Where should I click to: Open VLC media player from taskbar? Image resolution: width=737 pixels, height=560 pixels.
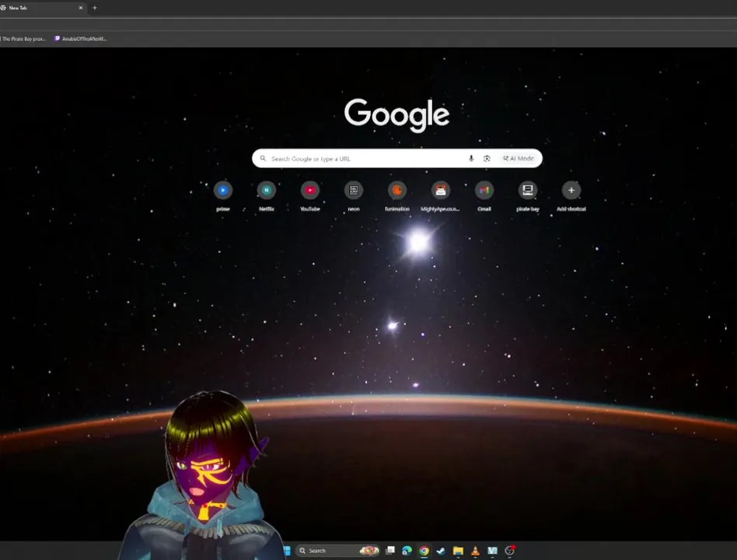(475, 551)
